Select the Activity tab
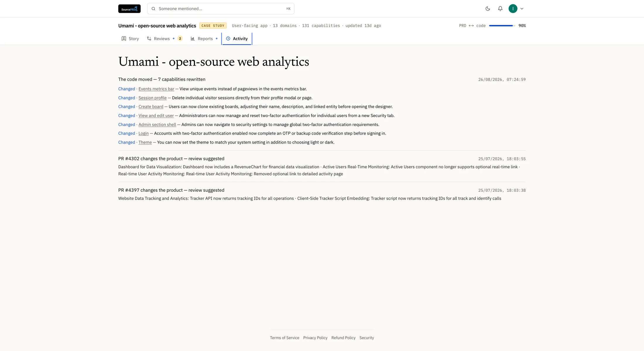The width and height of the screenshot is (644, 351). [x=237, y=39]
